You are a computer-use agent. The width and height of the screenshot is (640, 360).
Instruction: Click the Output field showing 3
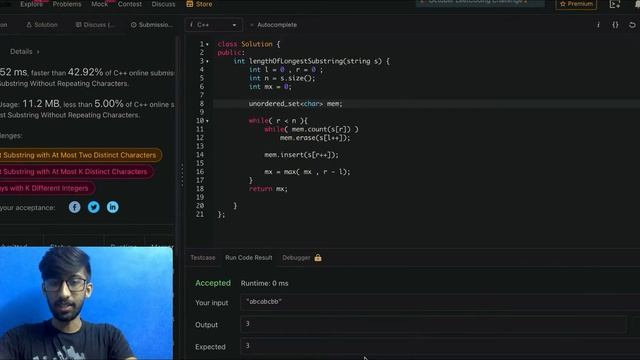coord(433,324)
